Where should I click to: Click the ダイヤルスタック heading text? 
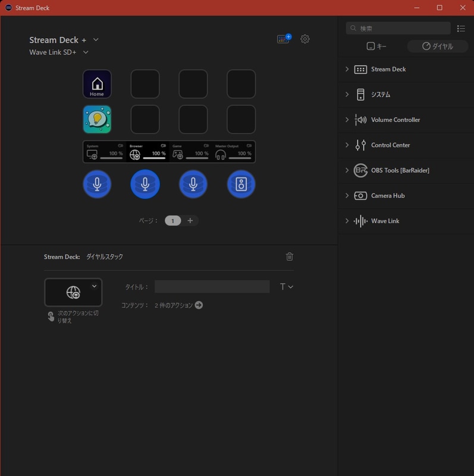pos(105,257)
